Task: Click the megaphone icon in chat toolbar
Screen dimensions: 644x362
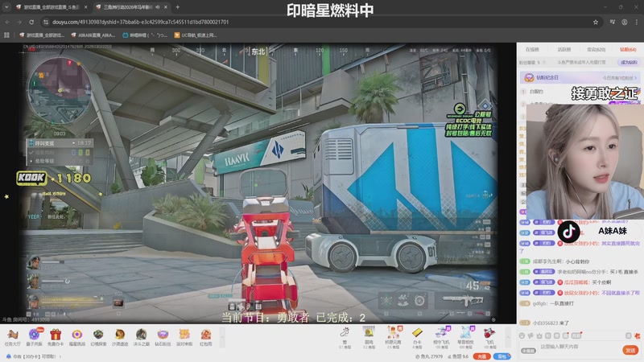Action: [x=531, y=335]
